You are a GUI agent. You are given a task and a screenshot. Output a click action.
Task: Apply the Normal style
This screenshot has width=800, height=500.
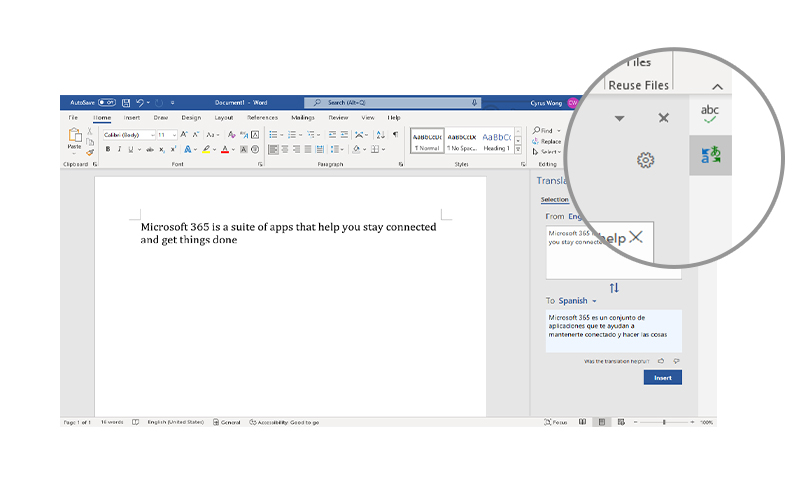tap(427, 141)
